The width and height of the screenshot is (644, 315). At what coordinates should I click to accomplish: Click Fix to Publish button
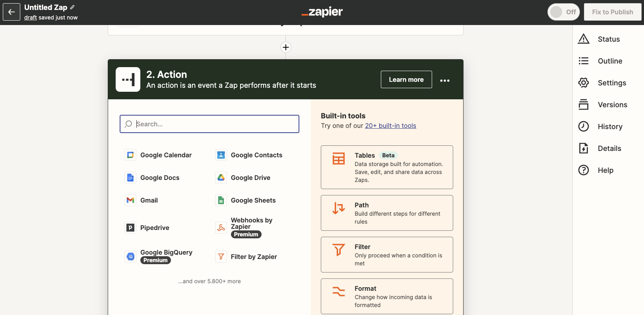point(613,12)
